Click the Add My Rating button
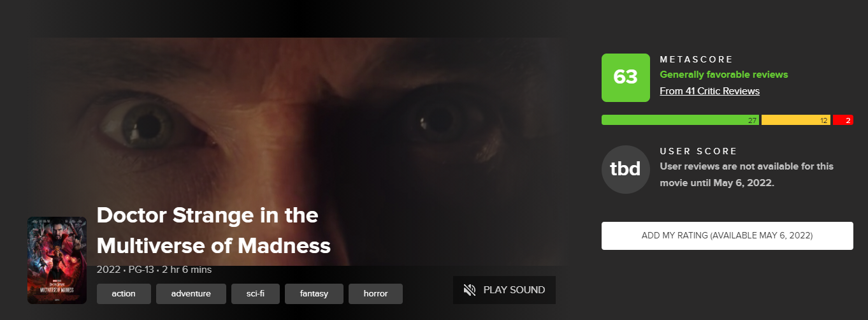 pyautogui.click(x=727, y=236)
